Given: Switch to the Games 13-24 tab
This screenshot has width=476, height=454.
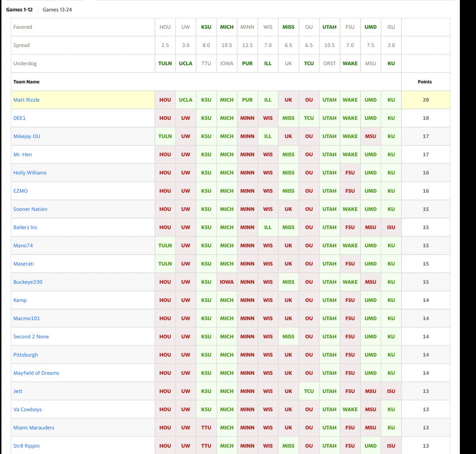Looking at the screenshot, I should click(x=57, y=10).
